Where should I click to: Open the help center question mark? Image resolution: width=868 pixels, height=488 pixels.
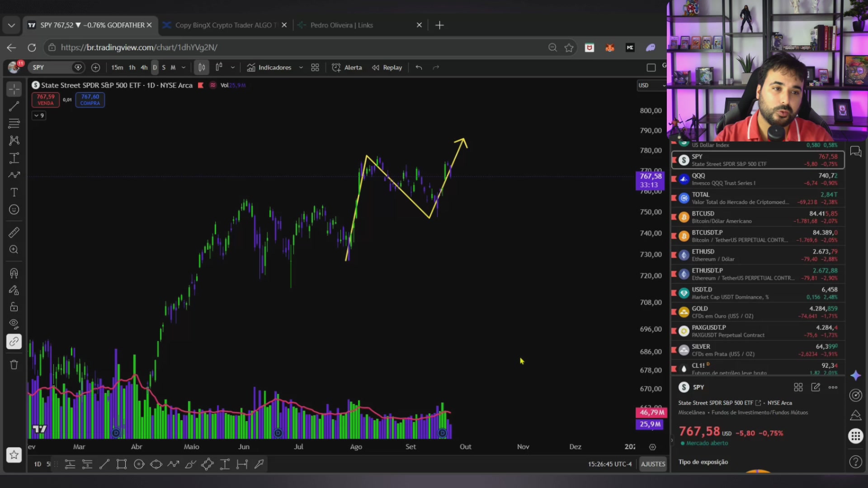[x=856, y=462]
